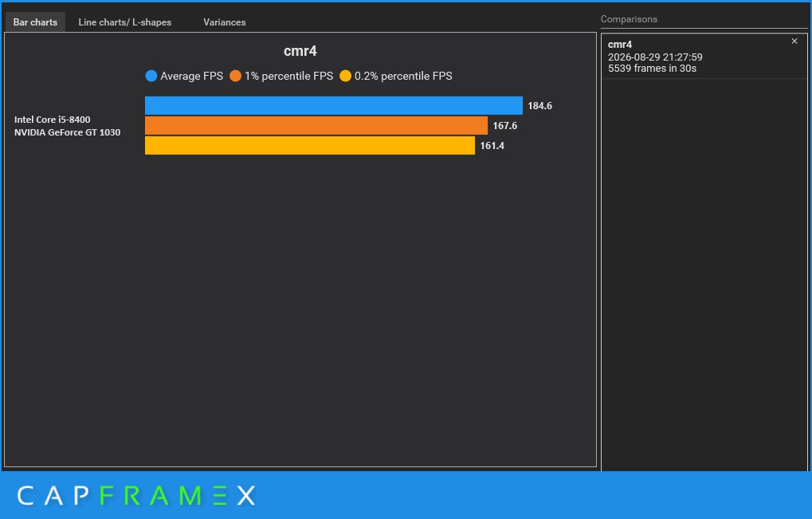Click the 0.2% percentile FPS legend label

(403, 77)
